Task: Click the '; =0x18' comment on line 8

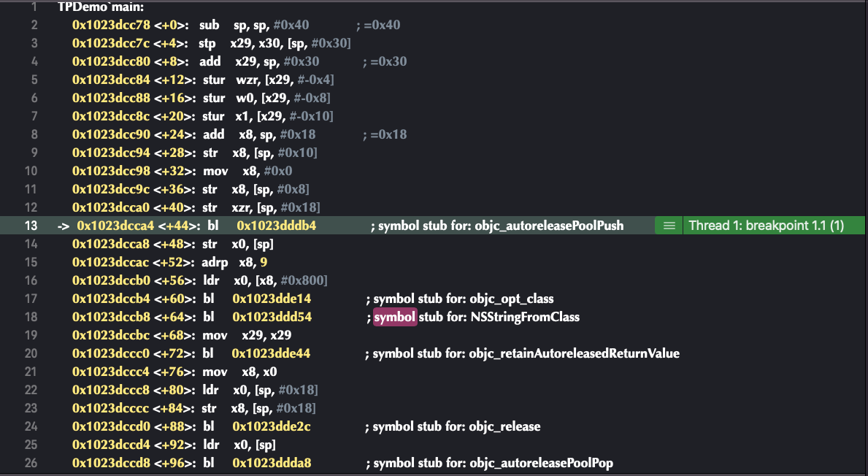Action: [385, 134]
